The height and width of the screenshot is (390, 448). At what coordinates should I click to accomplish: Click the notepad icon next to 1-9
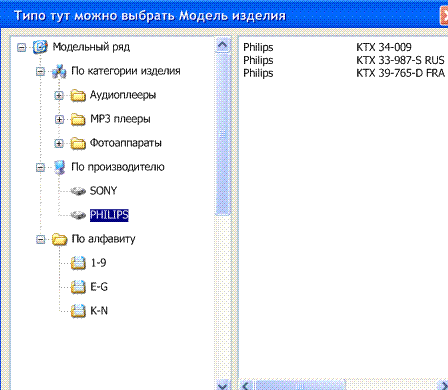pyautogui.click(x=78, y=263)
